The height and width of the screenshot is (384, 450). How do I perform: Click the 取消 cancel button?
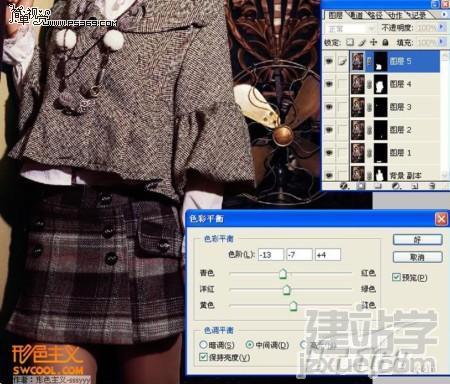click(x=417, y=257)
